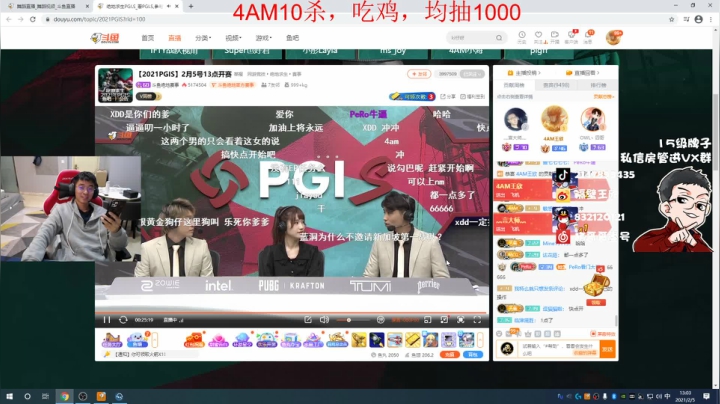Expand the 视频 dropdown menu
The image size is (720, 404).
pos(233,38)
